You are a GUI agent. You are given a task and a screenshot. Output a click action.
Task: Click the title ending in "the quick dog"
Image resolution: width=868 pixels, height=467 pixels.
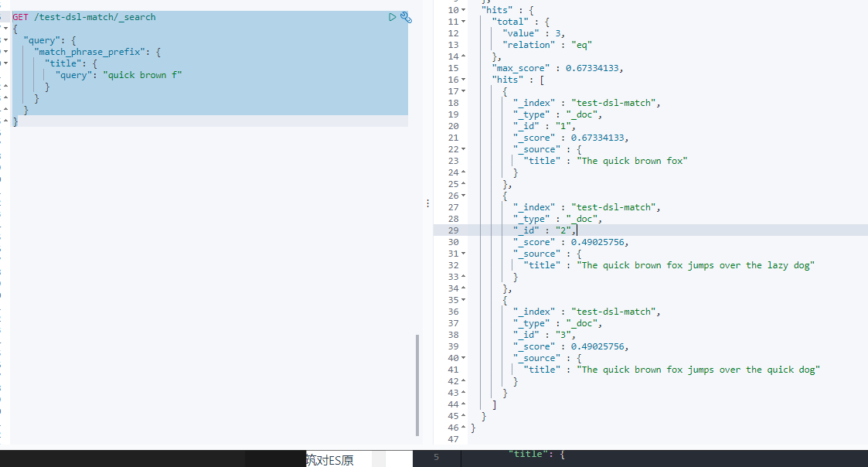click(698, 370)
